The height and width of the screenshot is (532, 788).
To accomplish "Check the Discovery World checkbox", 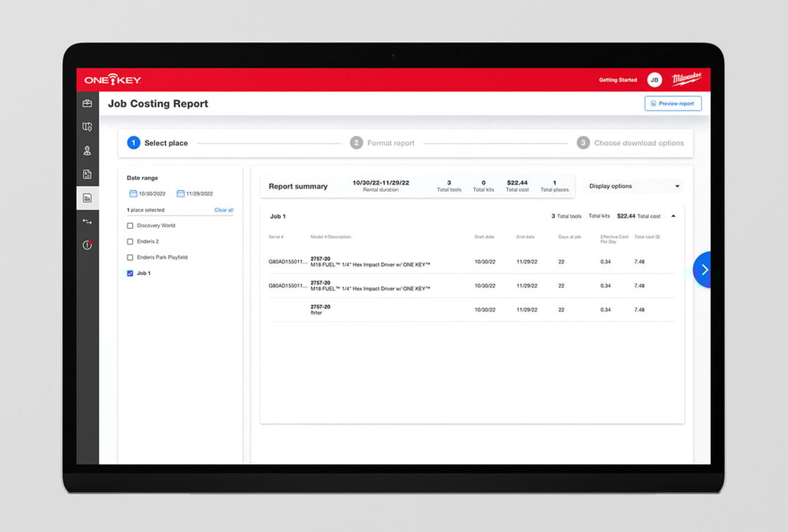I will 130,225.
